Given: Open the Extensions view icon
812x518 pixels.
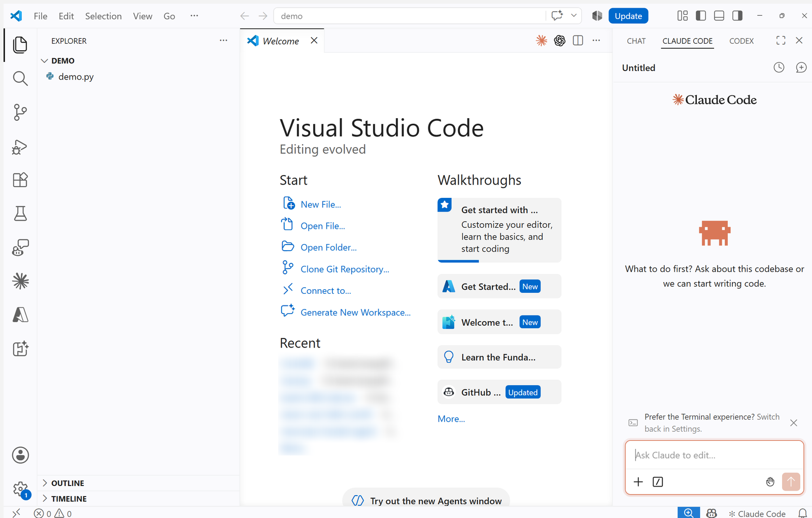Looking at the screenshot, I should tap(20, 180).
